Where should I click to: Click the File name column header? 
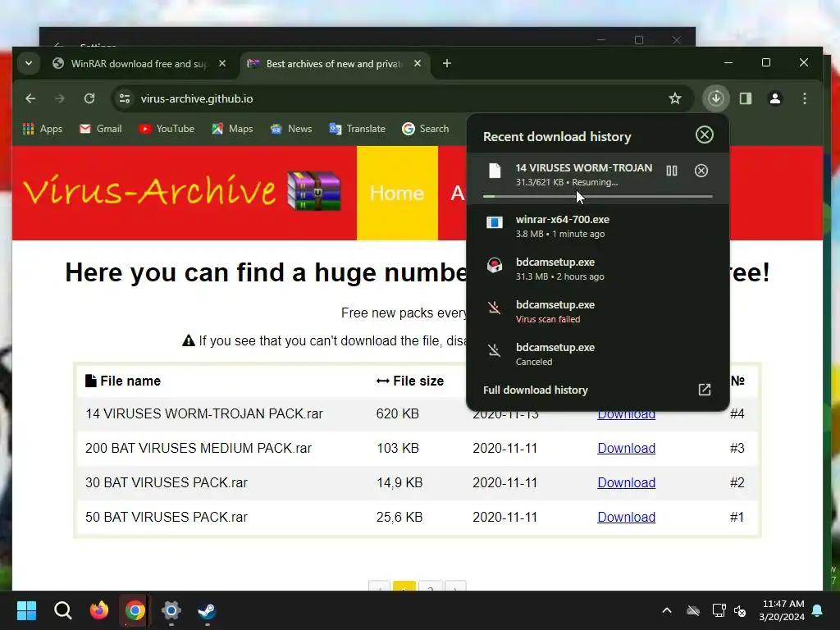pyautogui.click(x=123, y=381)
